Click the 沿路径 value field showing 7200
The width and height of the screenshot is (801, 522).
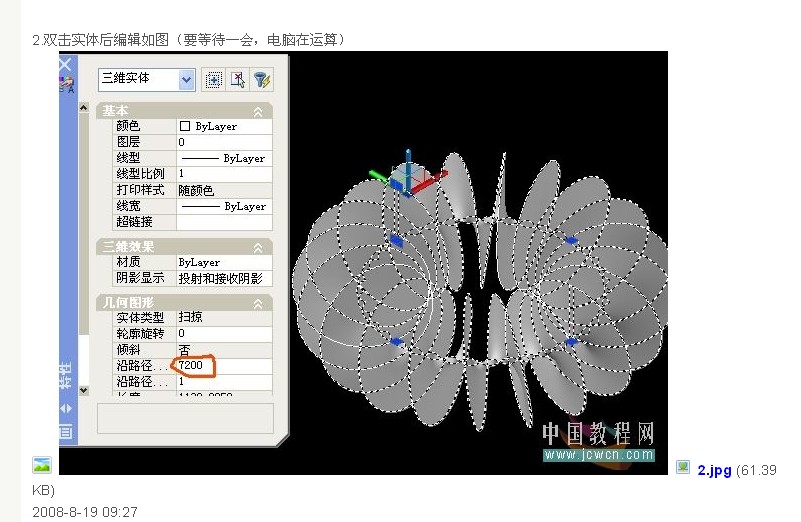pos(224,366)
